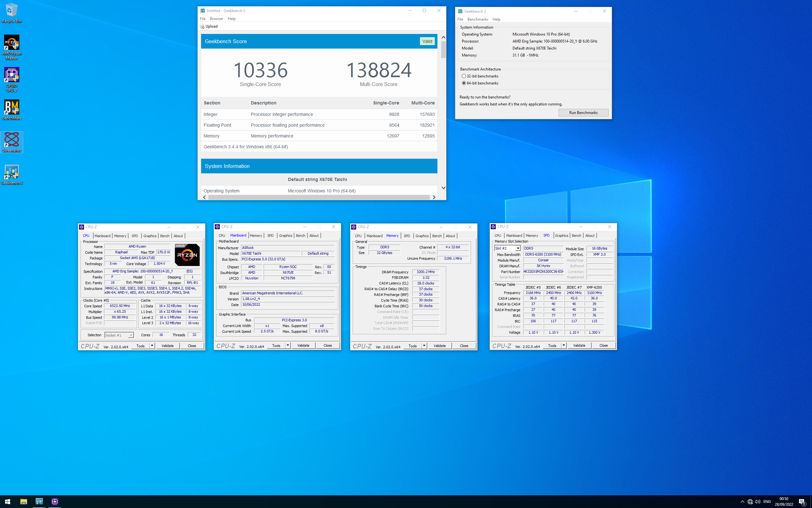Click Close in the CPU-Z Mainboard window
This screenshot has width=812, height=508.
[x=327, y=345]
